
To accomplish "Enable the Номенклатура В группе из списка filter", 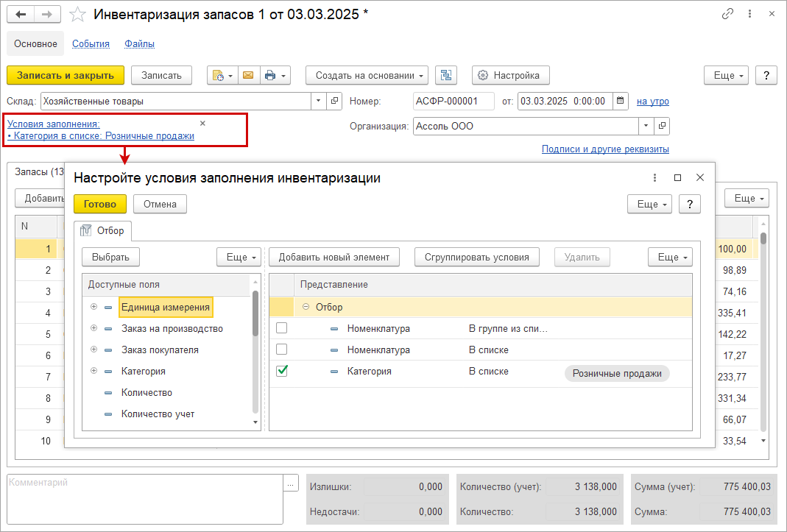I will pos(281,327).
